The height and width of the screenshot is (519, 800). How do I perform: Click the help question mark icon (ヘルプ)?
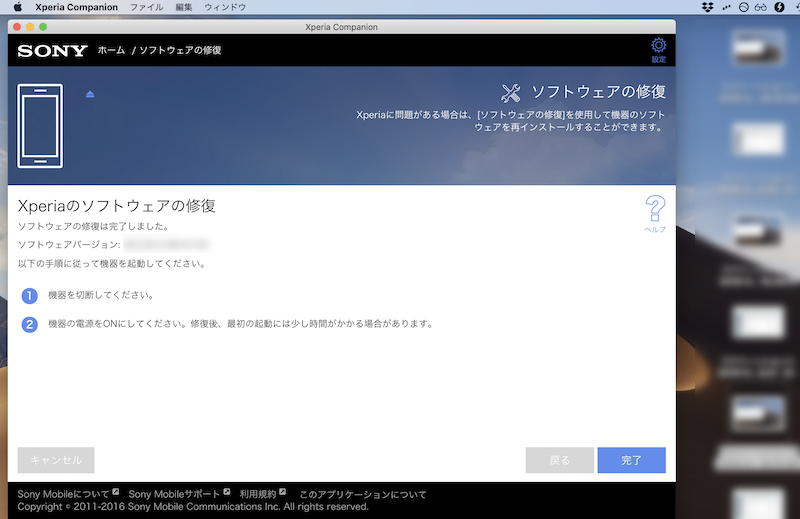[655, 210]
